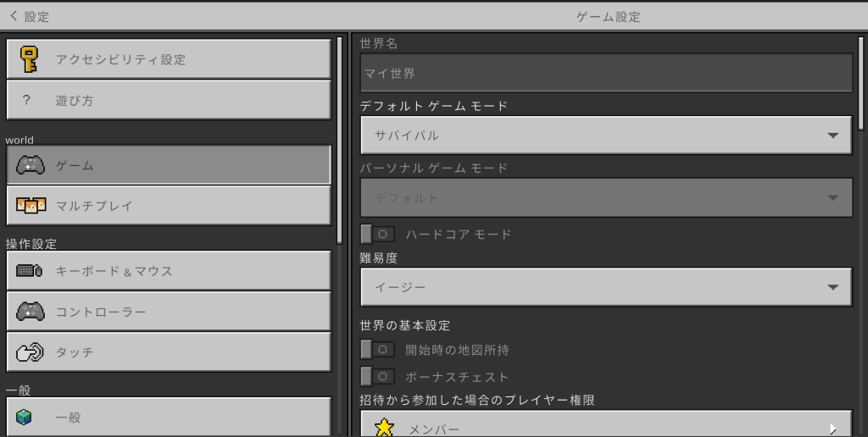Click the question mark icon for 遊び方
The image size is (868, 437).
coord(27,101)
